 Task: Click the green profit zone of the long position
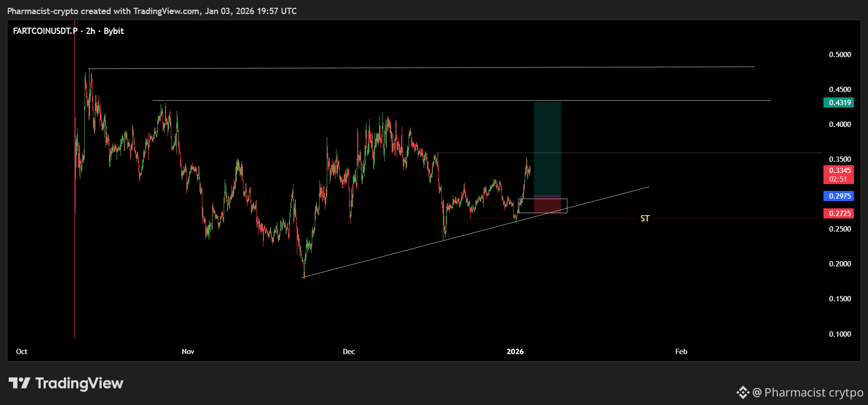coord(548,149)
